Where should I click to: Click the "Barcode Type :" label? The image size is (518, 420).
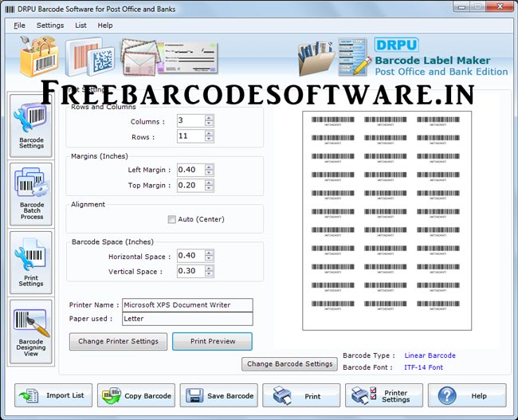click(x=369, y=355)
